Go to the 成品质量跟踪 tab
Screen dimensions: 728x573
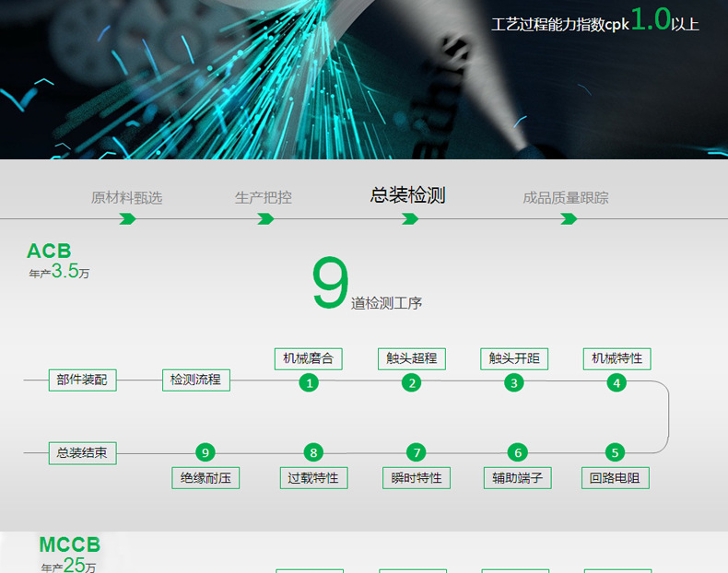[566, 198]
